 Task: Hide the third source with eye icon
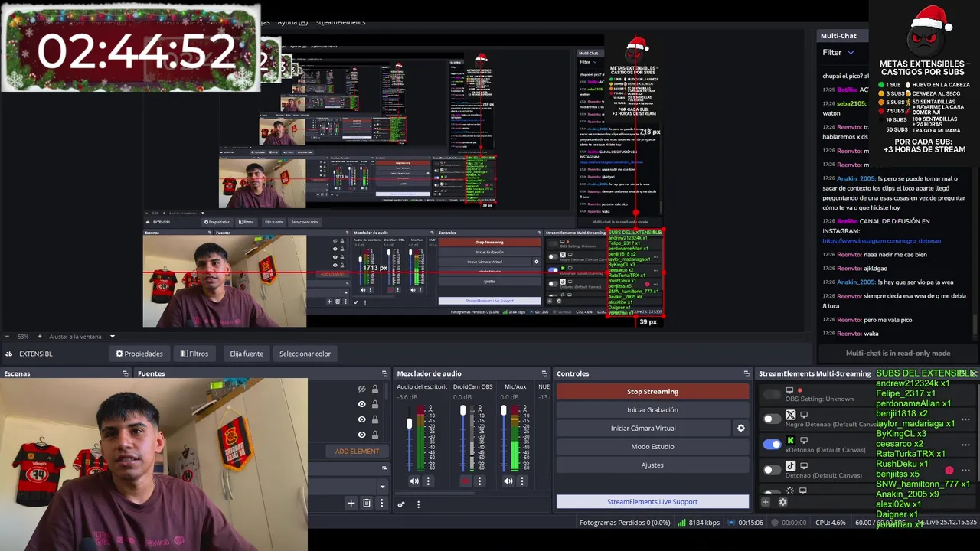tap(362, 419)
